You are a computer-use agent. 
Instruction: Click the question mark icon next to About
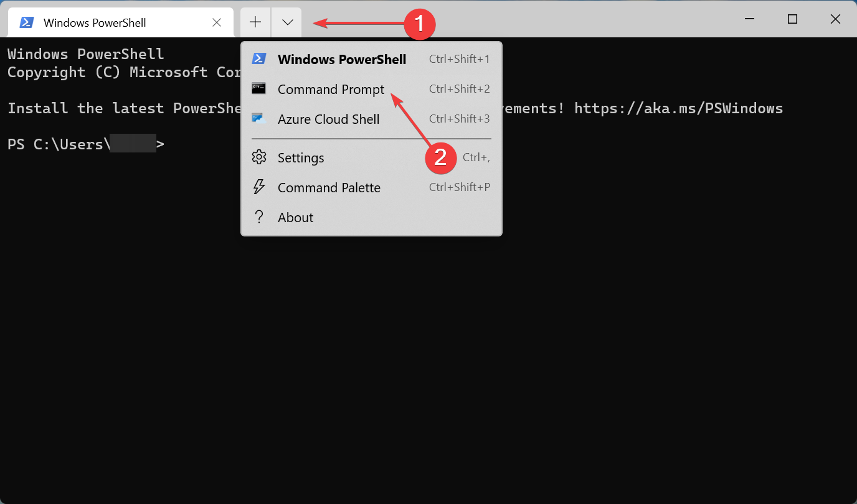click(x=259, y=217)
